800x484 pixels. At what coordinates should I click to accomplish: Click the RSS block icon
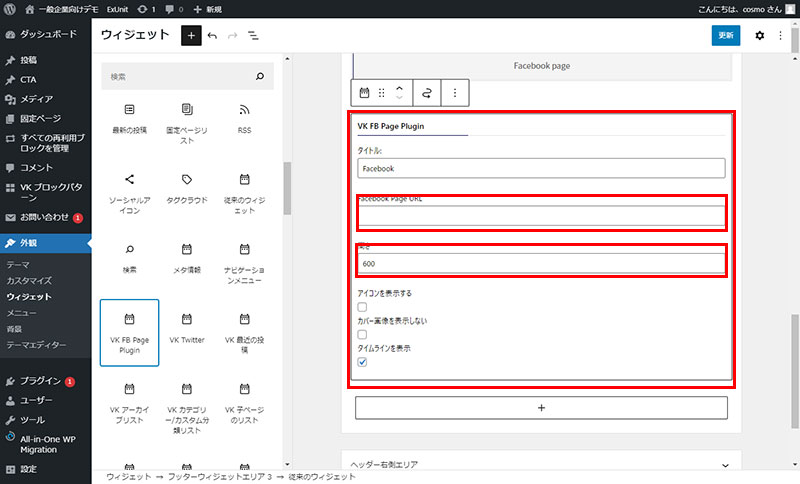[244, 114]
